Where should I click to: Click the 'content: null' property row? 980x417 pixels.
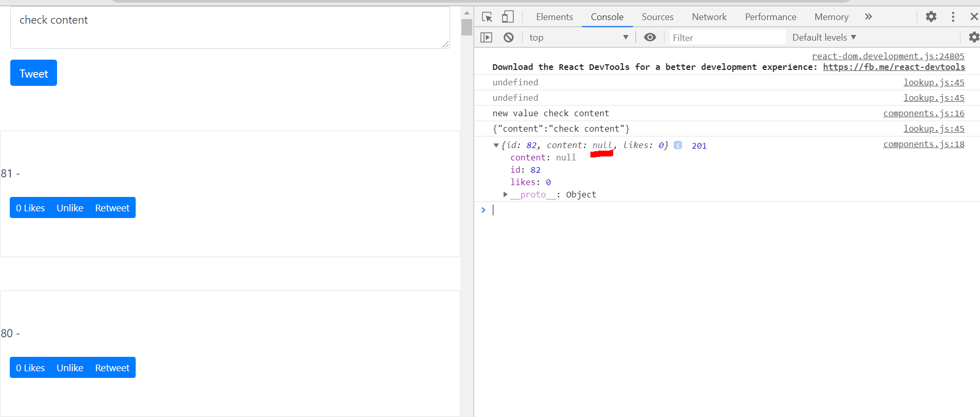click(x=543, y=157)
